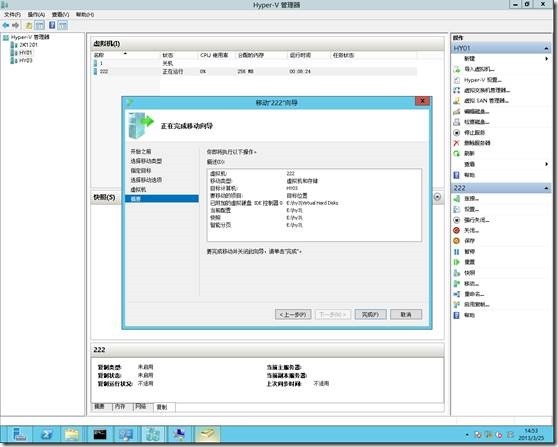
Task: Click the Stop Service (停止服务) icon
Action: pyautogui.click(x=457, y=132)
